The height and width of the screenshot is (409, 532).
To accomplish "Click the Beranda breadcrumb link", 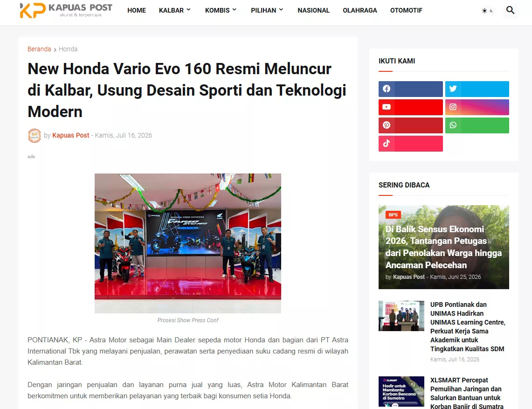I will point(39,49).
